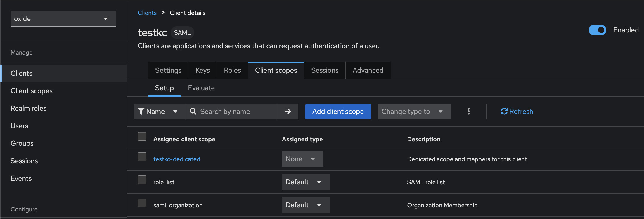
Task: Click the magnifier search icon
Action: coord(193,112)
